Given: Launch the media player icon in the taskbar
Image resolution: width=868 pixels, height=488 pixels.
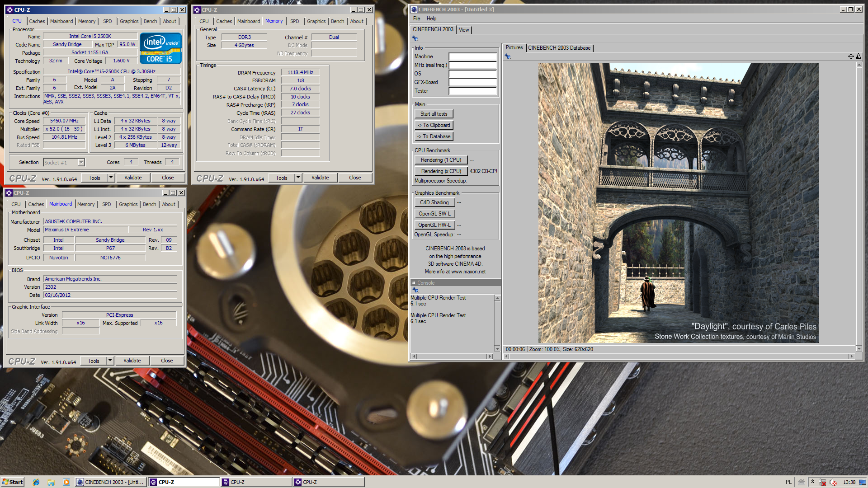Looking at the screenshot, I should tap(66, 482).
